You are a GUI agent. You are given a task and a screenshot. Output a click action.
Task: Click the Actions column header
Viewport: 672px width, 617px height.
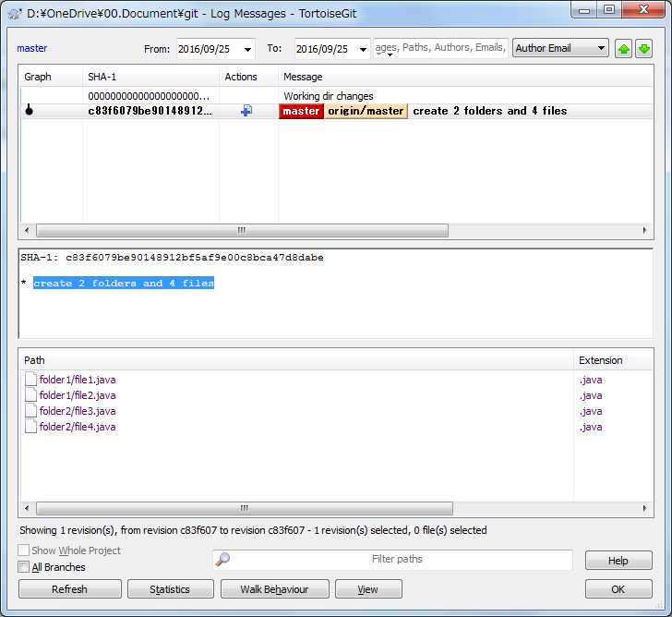(x=249, y=77)
